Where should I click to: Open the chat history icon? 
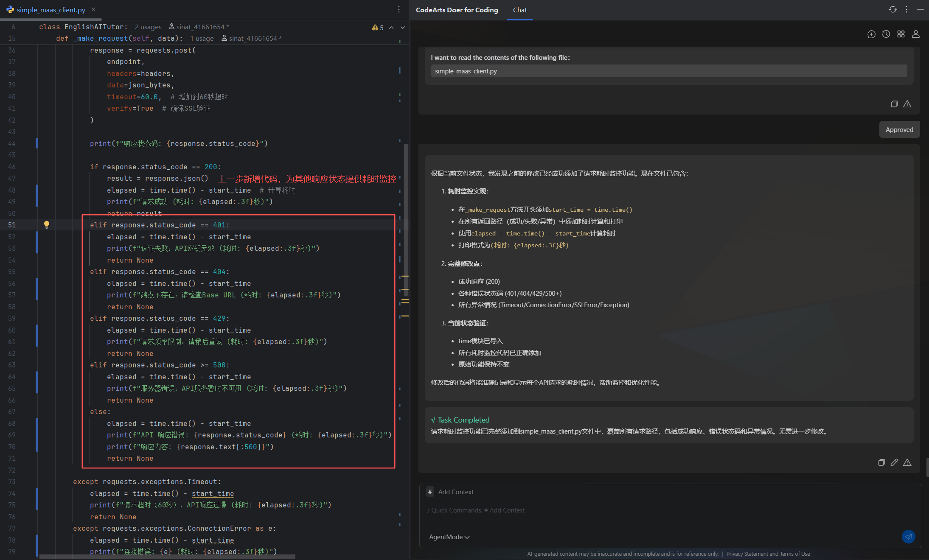[886, 34]
